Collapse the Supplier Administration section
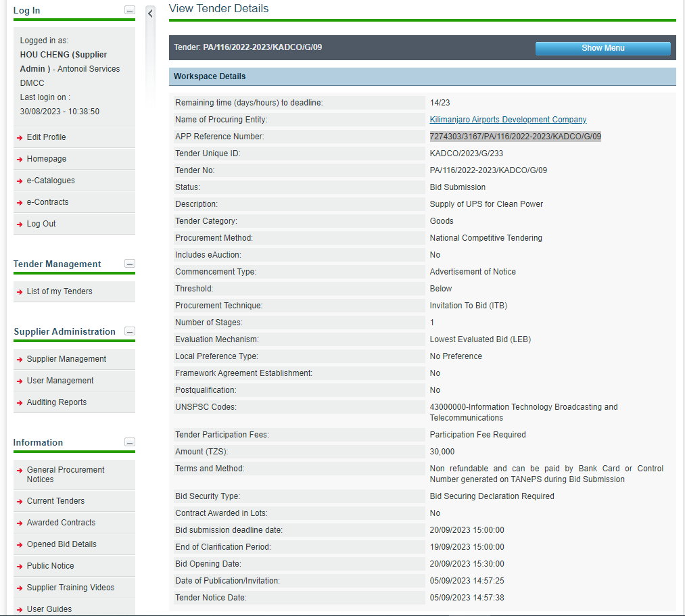Image resolution: width=685 pixels, height=616 pixels. point(130,331)
